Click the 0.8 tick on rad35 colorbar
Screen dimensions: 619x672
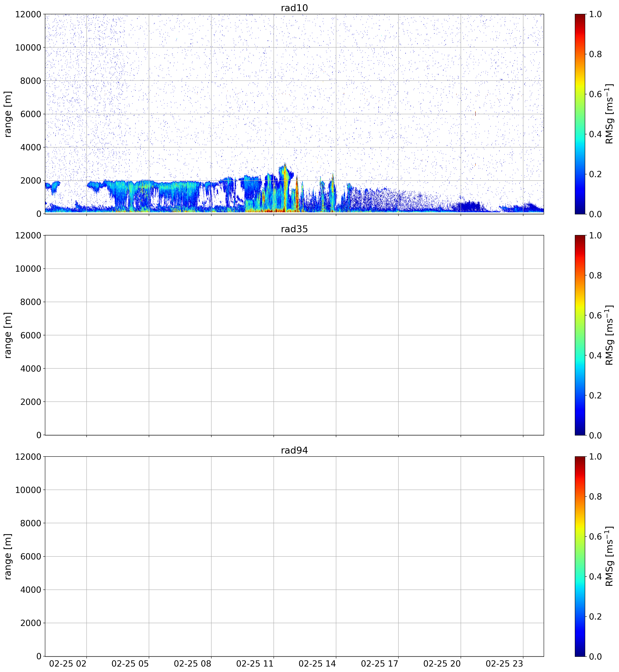[595, 275]
